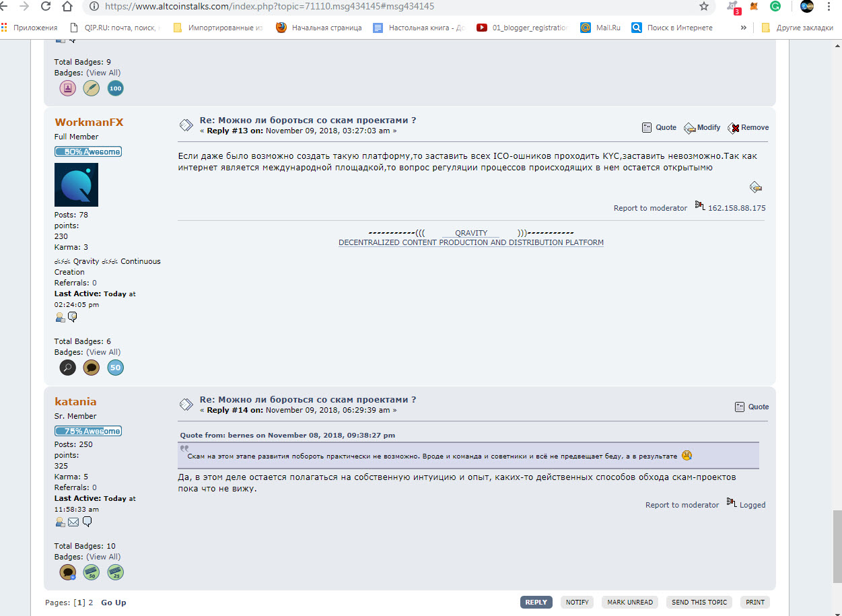Click katania personal message bubble icon
Image resolution: width=842 pixels, height=616 pixels.
[87, 522]
